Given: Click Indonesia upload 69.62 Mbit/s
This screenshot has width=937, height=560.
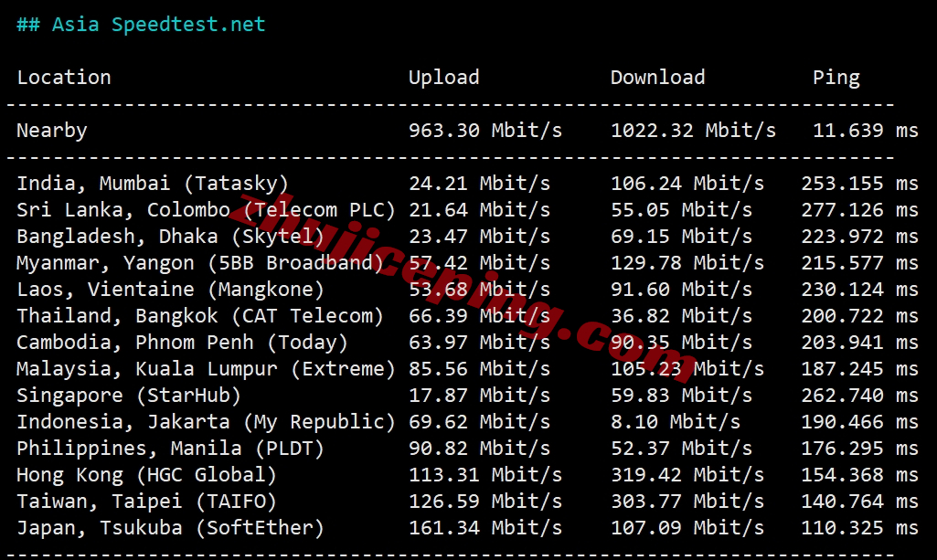Looking at the screenshot, I should (x=479, y=422).
